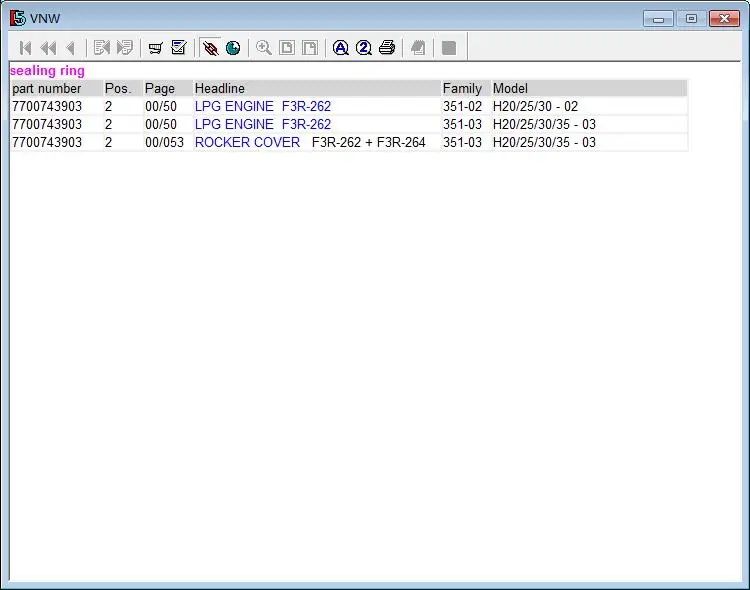The height and width of the screenshot is (590, 750).
Task: Print using the printer icon
Action: 387,48
